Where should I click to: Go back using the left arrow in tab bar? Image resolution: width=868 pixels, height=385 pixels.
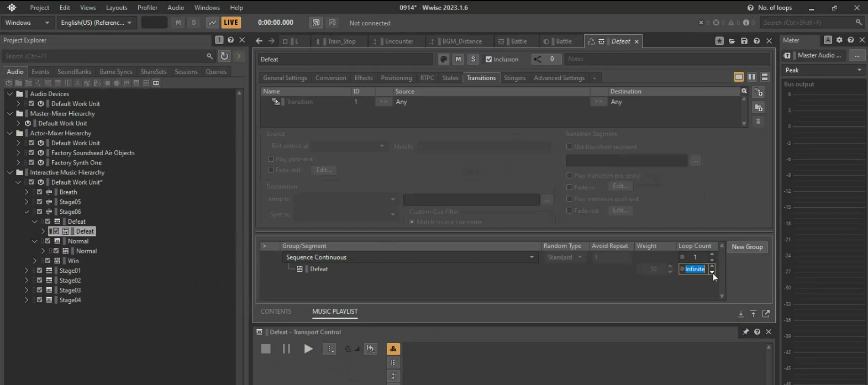(259, 41)
